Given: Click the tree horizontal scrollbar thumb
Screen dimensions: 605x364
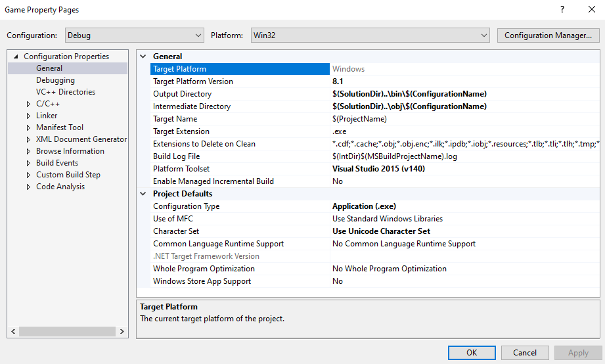Looking at the screenshot, I should coord(67,331).
